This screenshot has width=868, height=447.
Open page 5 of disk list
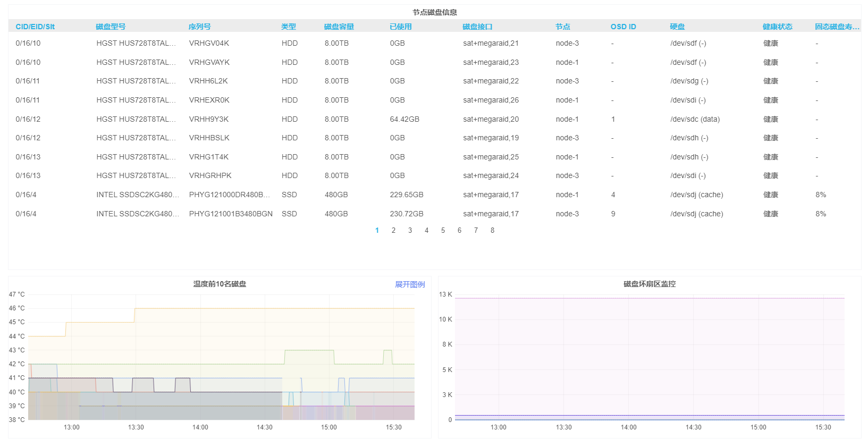[x=443, y=230]
